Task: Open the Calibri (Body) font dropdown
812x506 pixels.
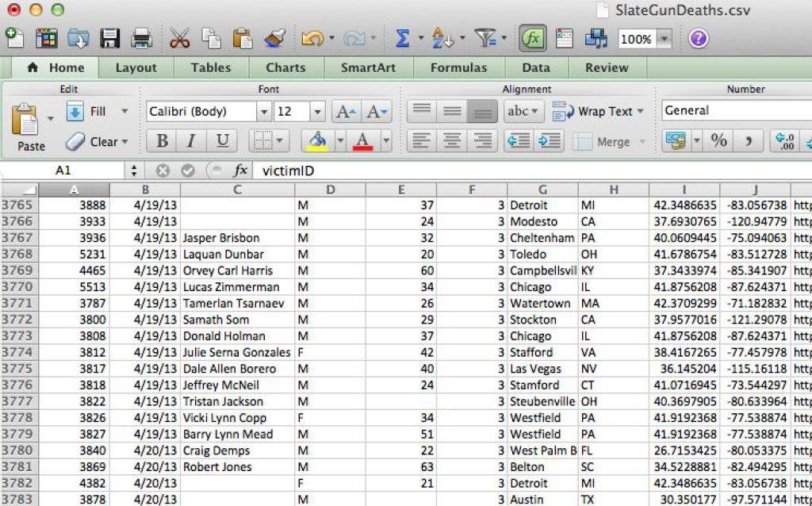Action: [x=263, y=112]
